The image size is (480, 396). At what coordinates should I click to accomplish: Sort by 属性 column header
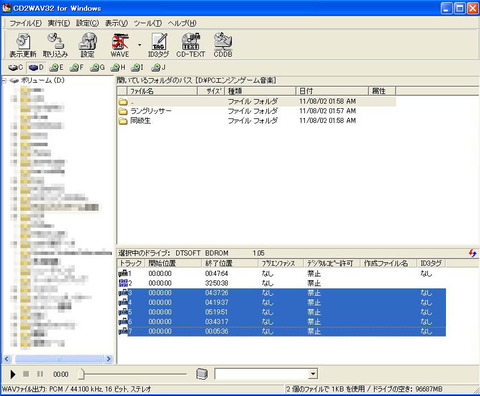[x=382, y=91]
